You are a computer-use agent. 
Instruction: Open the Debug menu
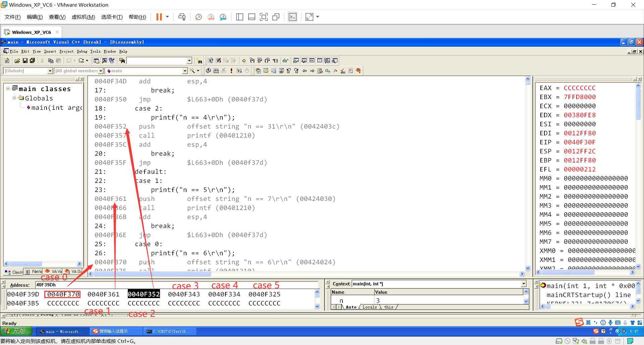coord(82,51)
